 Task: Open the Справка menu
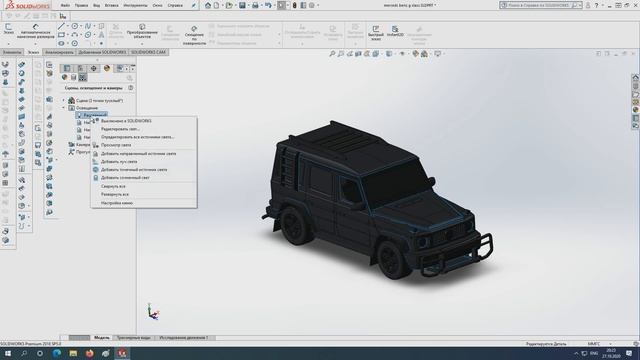[x=175, y=5]
